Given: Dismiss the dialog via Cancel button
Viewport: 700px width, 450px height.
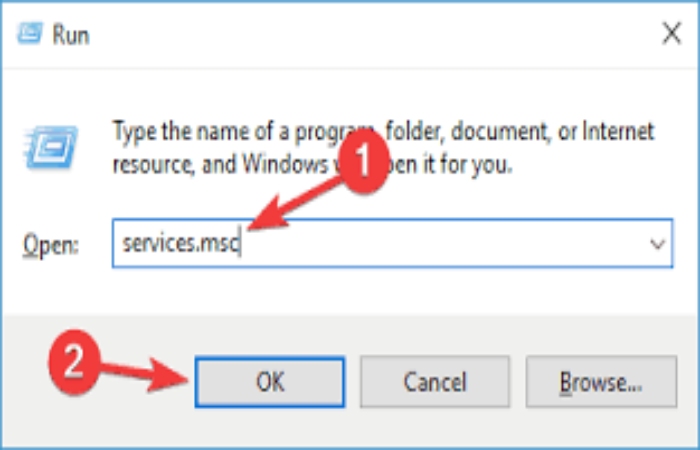Looking at the screenshot, I should click(x=435, y=382).
